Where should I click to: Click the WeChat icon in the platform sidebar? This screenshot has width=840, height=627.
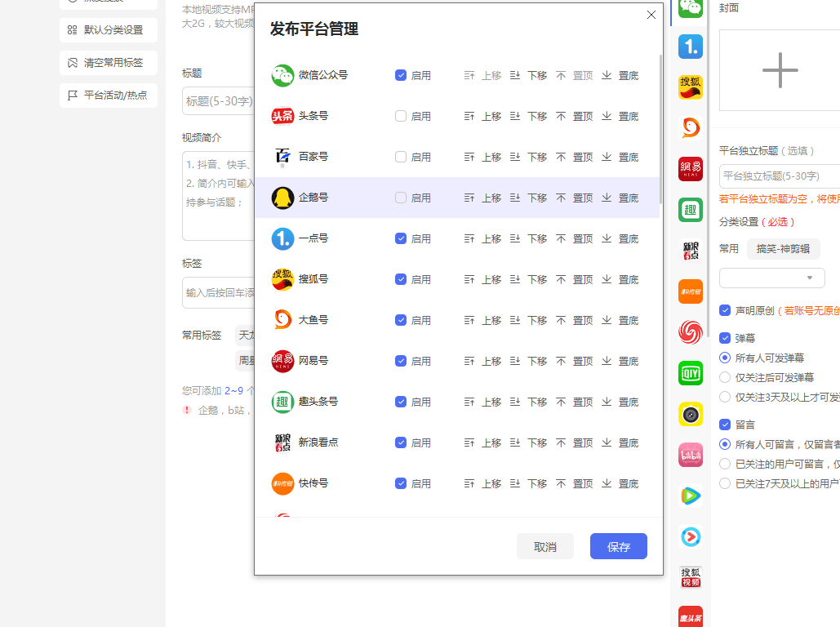690,7
